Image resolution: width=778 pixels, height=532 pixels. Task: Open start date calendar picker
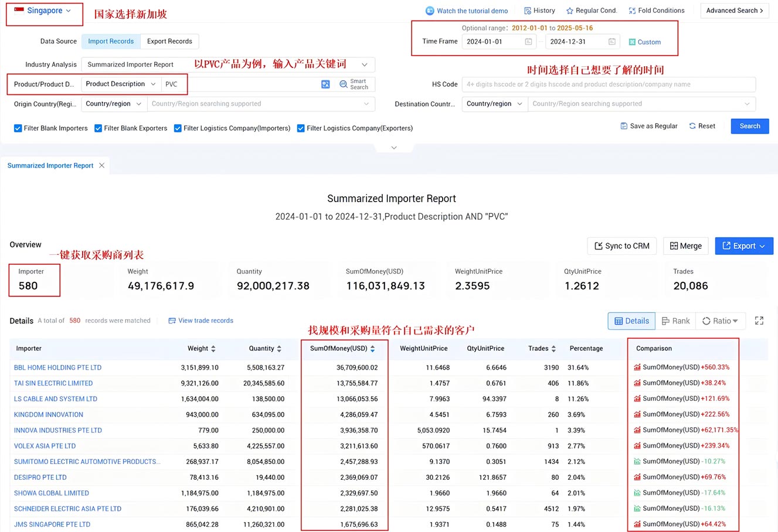point(528,42)
